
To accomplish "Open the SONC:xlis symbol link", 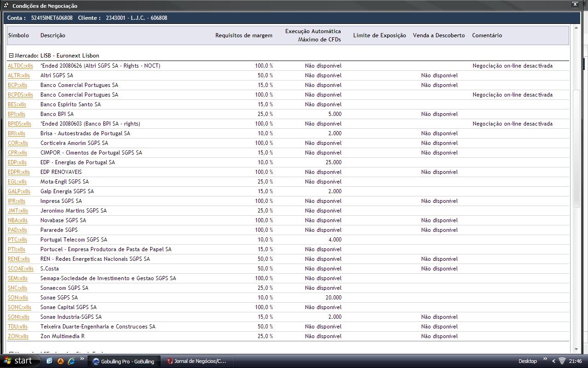I will 19,307.
